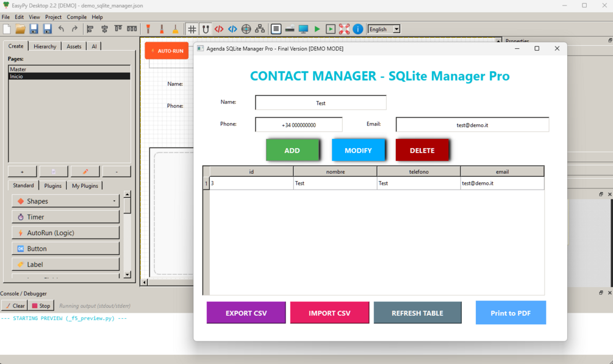Click the orange AUTO-RUN block on canvas
613x364 pixels.
pos(167,51)
